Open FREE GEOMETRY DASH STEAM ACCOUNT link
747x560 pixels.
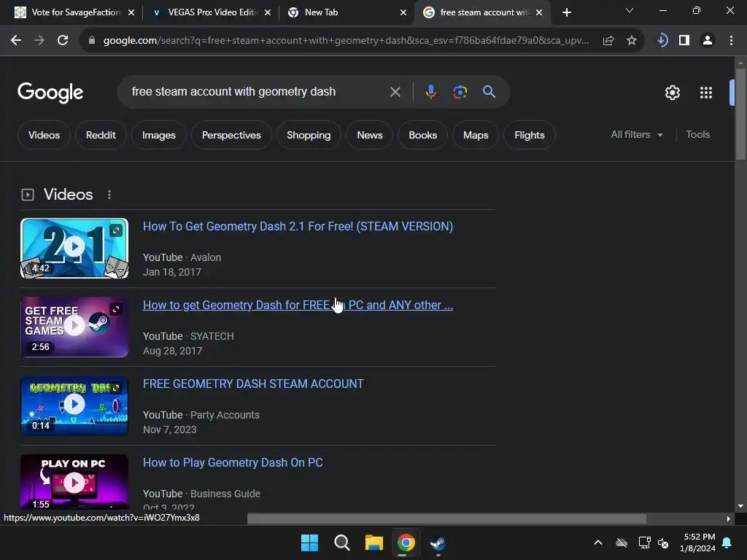(253, 384)
